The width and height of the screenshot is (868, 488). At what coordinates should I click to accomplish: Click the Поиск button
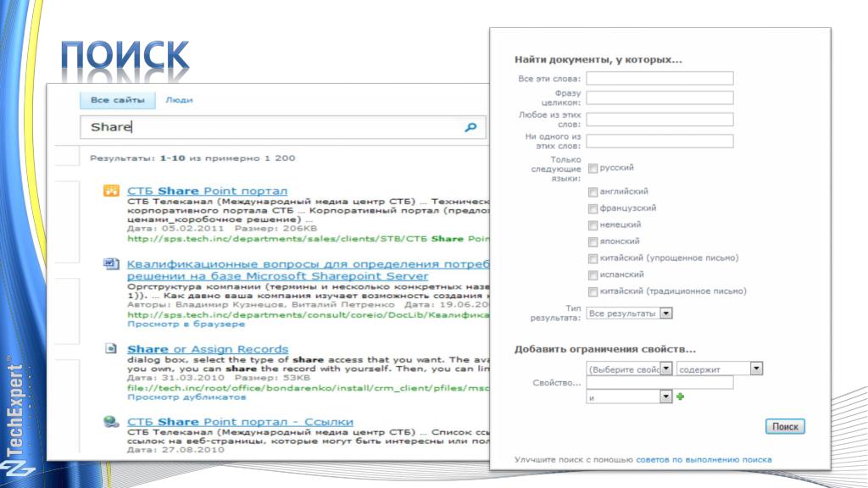(785, 427)
